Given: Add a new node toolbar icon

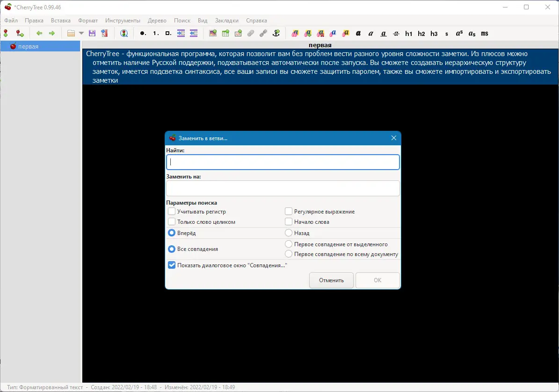Looking at the screenshot, I should pos(6,34).
